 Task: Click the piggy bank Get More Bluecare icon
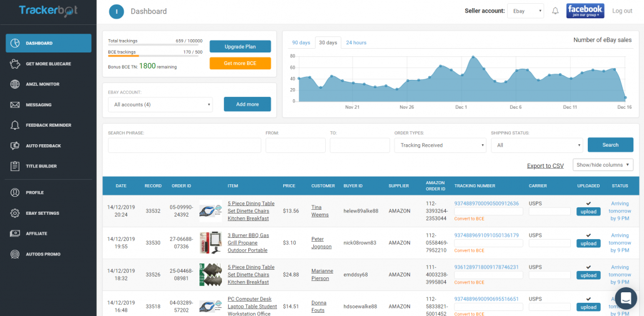click(x=15, y=64)
